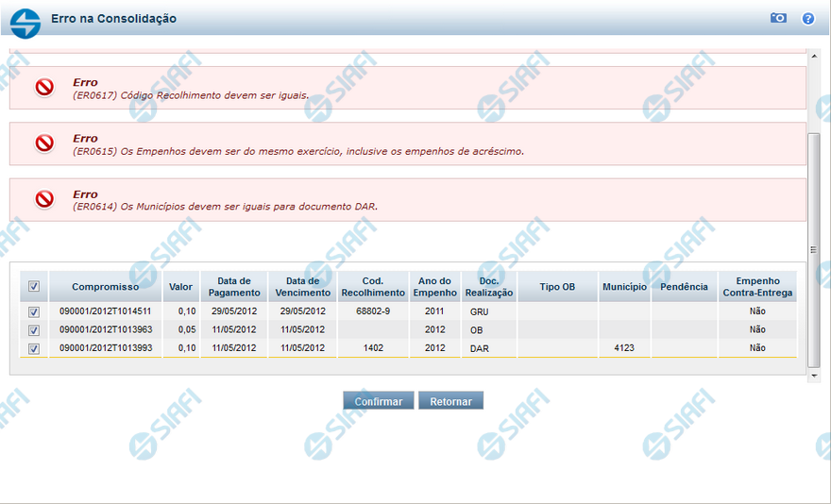Click the Data de Pagamento column header
The height and width of the screenshot is (504, 831).
point(234,286)
